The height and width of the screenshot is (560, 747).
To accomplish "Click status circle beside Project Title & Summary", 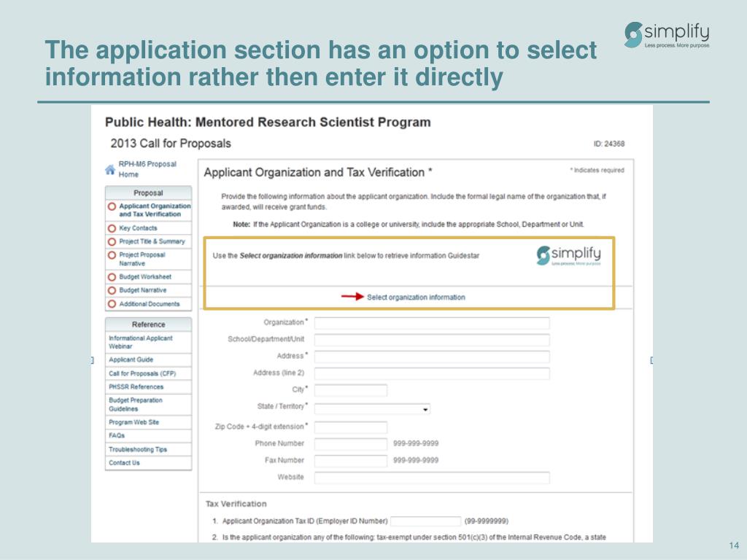I will click(112, 241).
